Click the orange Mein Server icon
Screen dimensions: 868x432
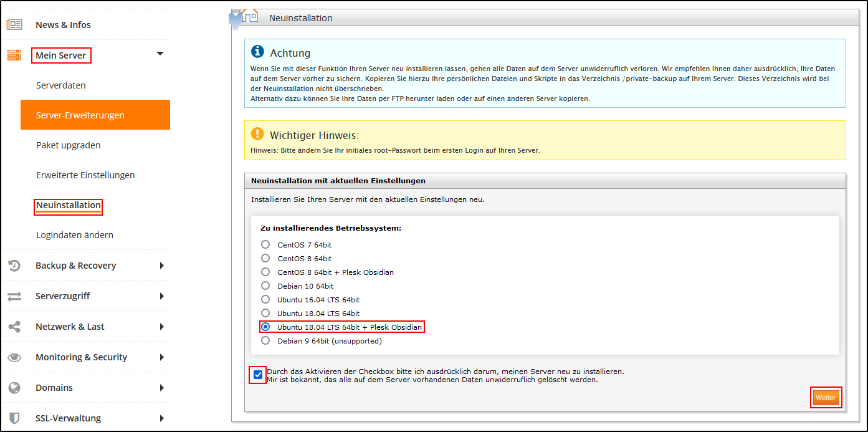pyautogui.click(x=14, y=55)
